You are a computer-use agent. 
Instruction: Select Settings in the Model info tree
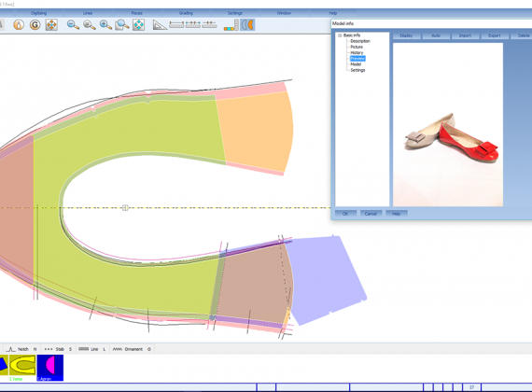pyautogui.click(x=357, y=70)
